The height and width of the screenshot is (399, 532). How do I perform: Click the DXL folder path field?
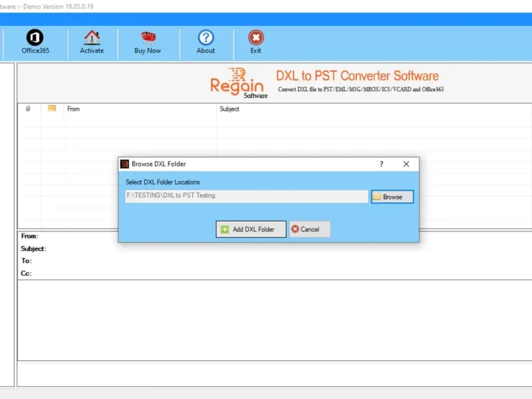point(247,196)
